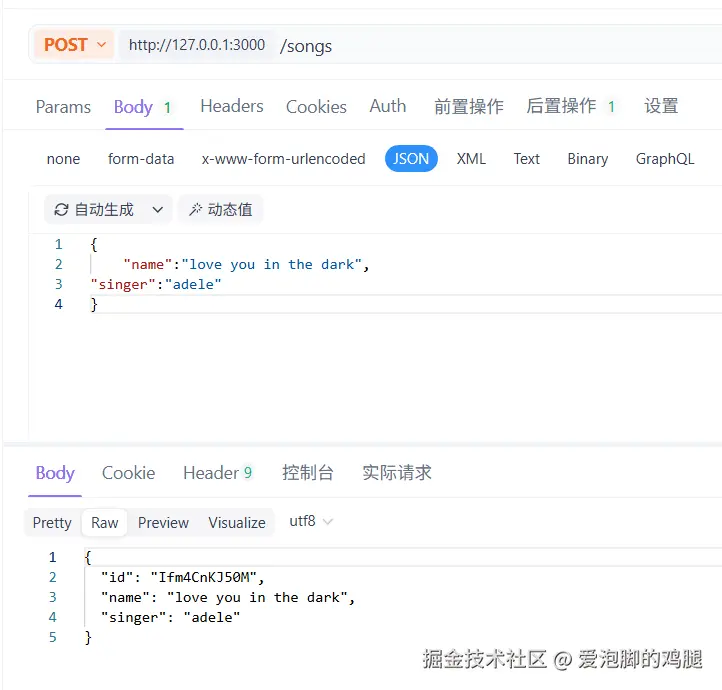The height and width of the screenshot is (690, 722).
Task: Select the response Body tab
Action: 55,473
